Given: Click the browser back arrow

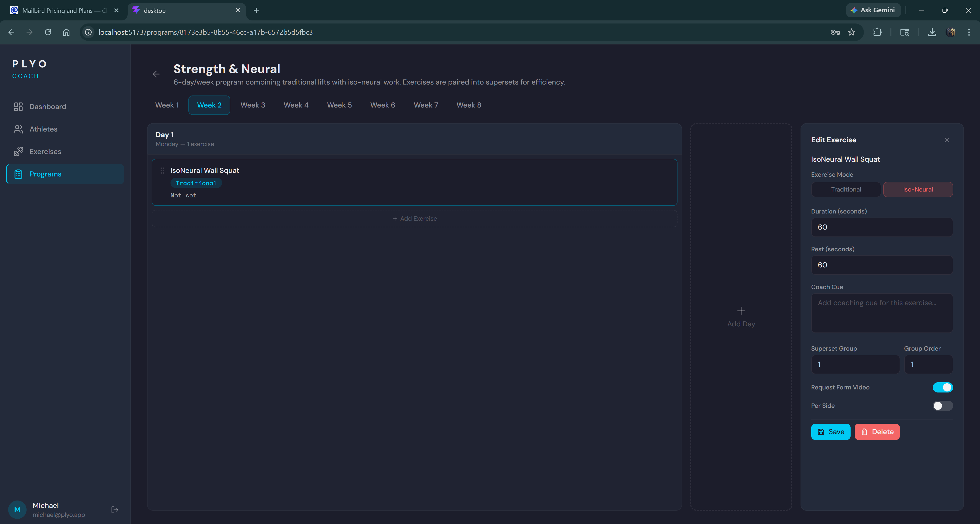Looking at the screenshot, I should (x=11, y=32).
